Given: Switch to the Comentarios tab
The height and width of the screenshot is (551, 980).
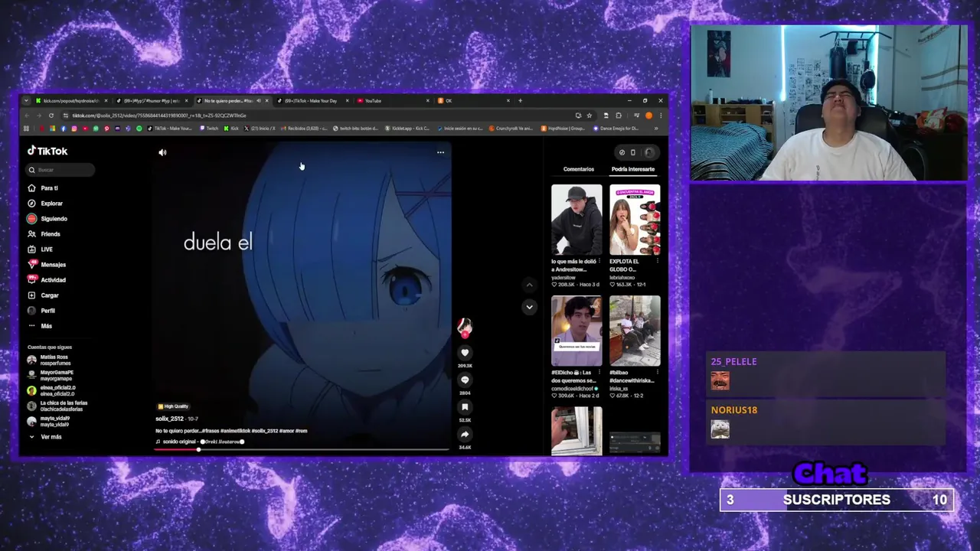Looking at the screenshot, I should pos(579,169).
